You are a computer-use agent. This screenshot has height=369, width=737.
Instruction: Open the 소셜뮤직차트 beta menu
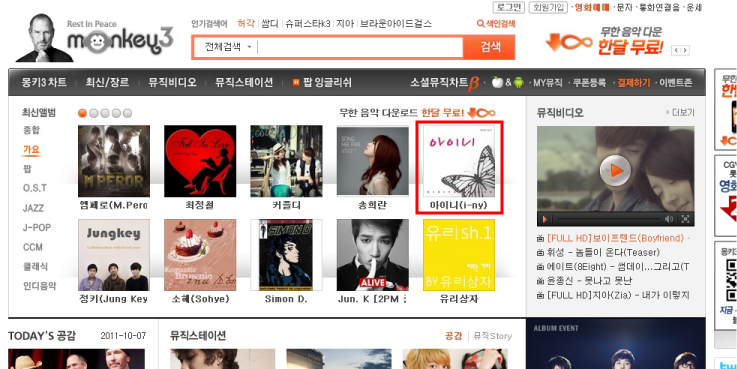(x=444, y=83)
